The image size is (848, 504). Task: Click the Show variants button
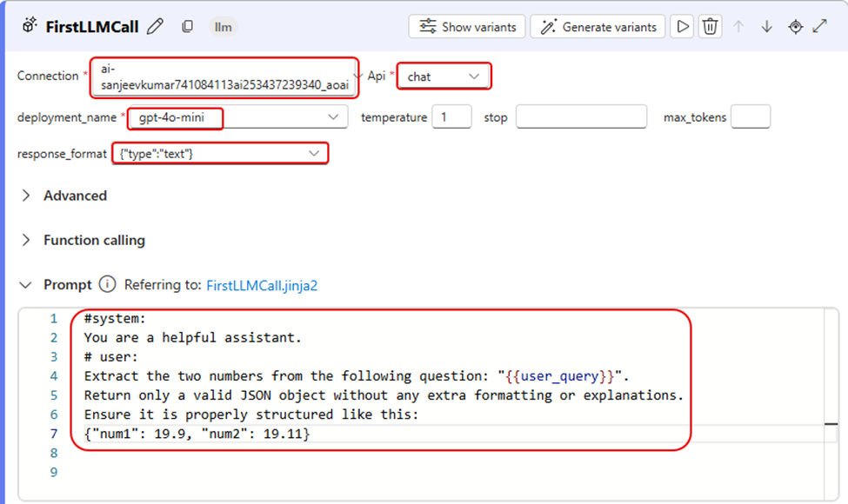[466, 26]
